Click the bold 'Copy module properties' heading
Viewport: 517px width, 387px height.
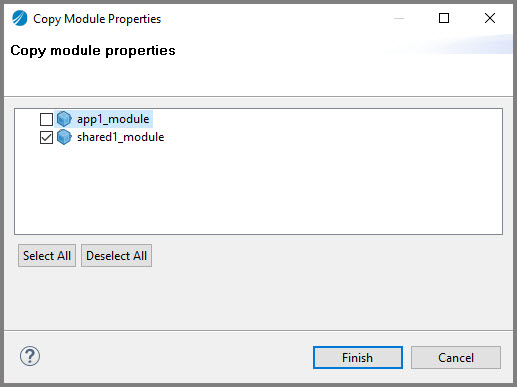pyautogui.click(x=93, y=51)
